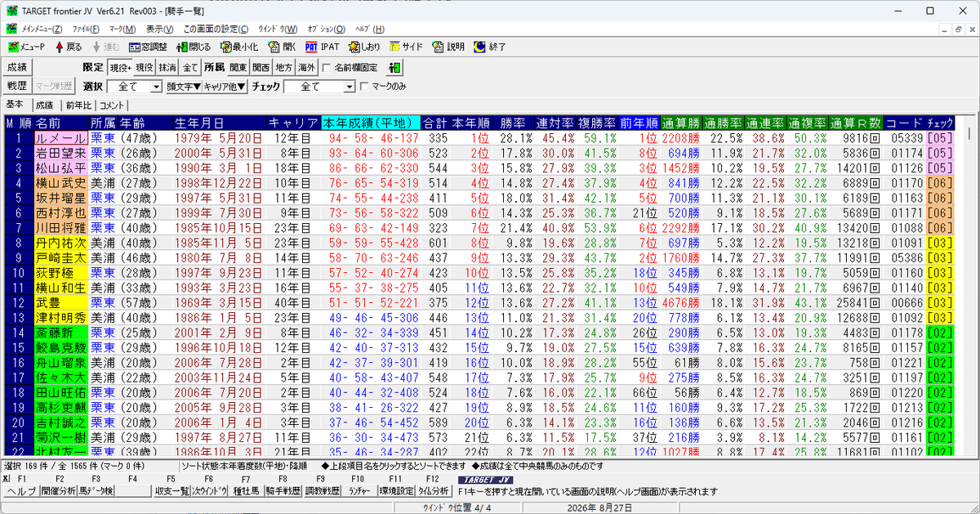The height and width of the screenshot is (514, 980).
Task: Click the 戦歴 button at left
Action: click(17, 86)
